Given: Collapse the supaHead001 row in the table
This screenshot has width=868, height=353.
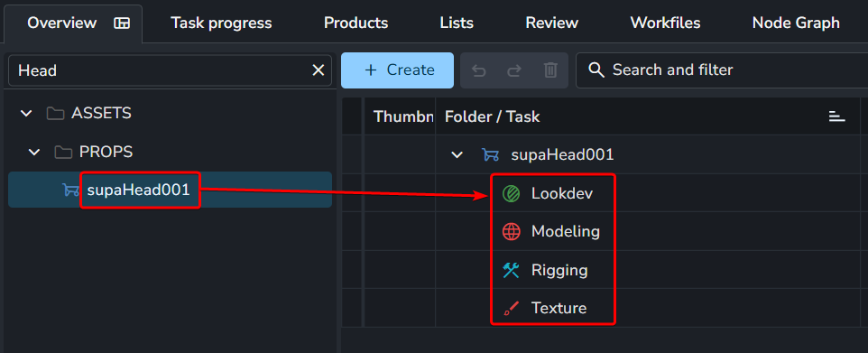Looking at the screenshot, I should click(x=457, y=154).
